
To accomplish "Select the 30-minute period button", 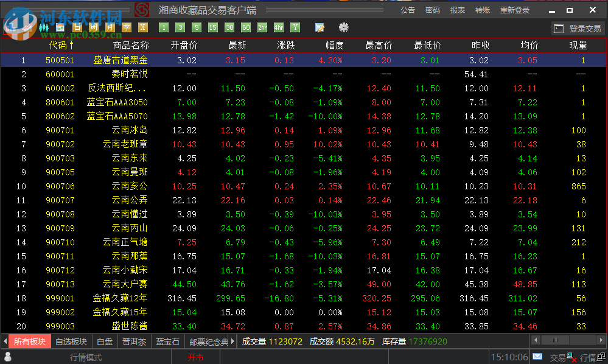I will (229, 27).
